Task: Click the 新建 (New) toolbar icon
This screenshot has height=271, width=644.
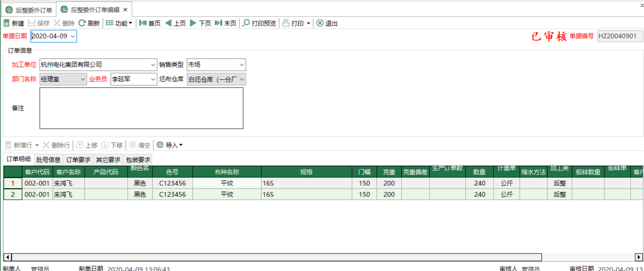Action: (x=7, y=23)
